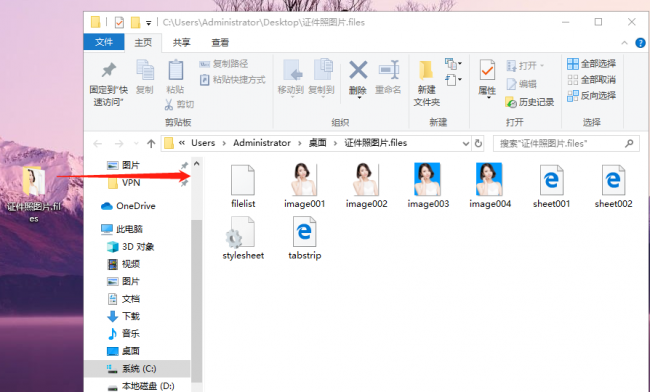Select the image001 thumbnail
Viewport: 650px width, 392px height.
[x=304, y=186]
